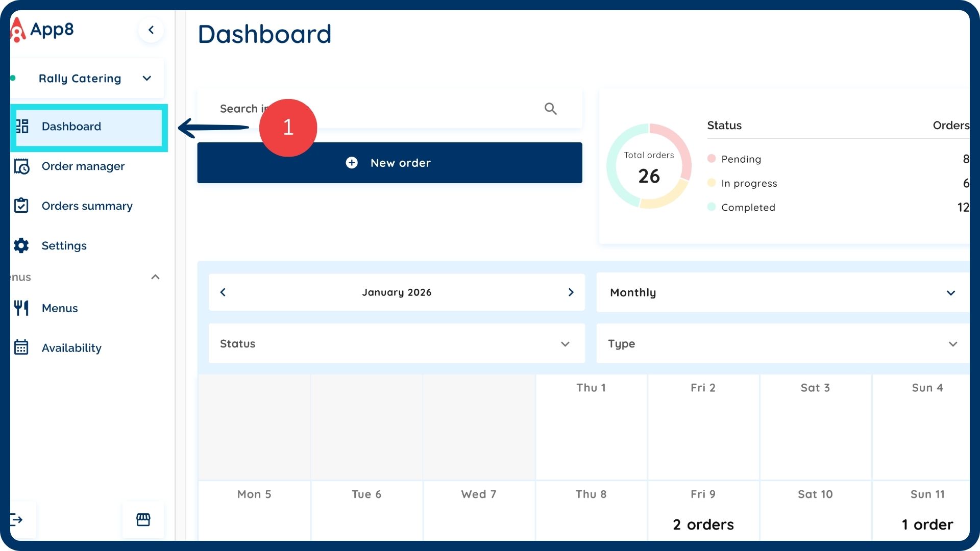The height and width of the screenshot is (551, 980).
Task: Click the App8 rocket logo
Action: [x=18, y=30]
